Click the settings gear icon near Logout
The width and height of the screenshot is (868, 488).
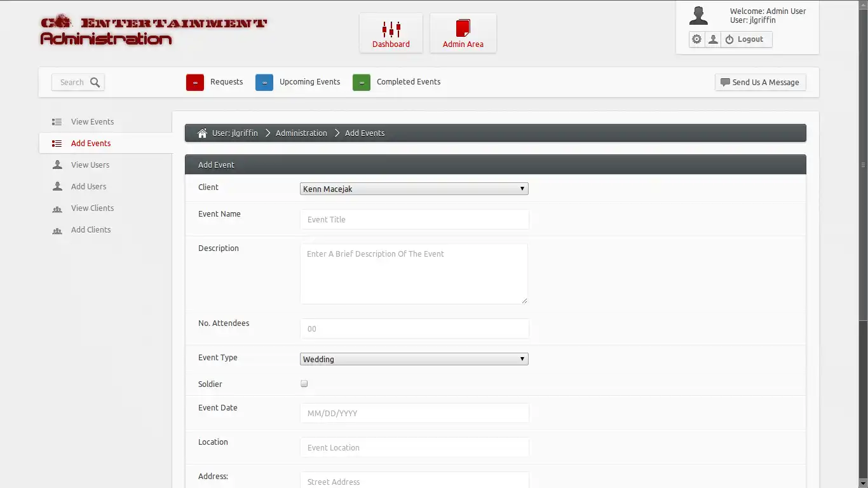coord(697,39)
